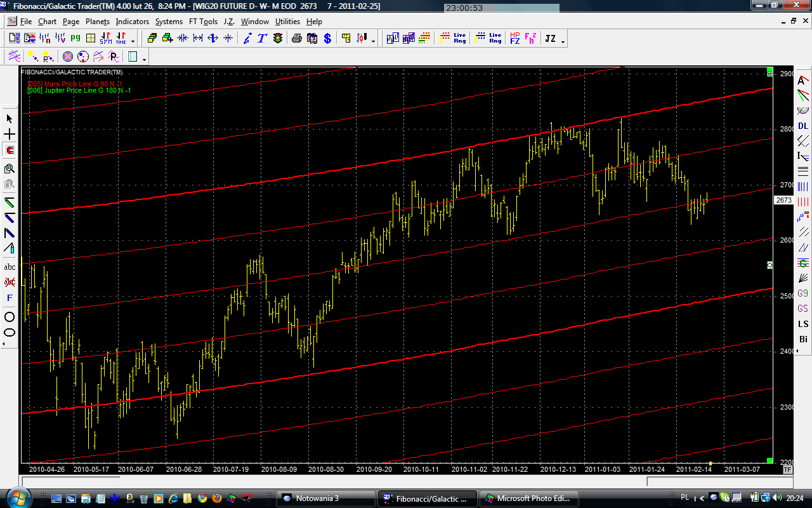Click the printer icon to print chart

[x=296, y=38]
